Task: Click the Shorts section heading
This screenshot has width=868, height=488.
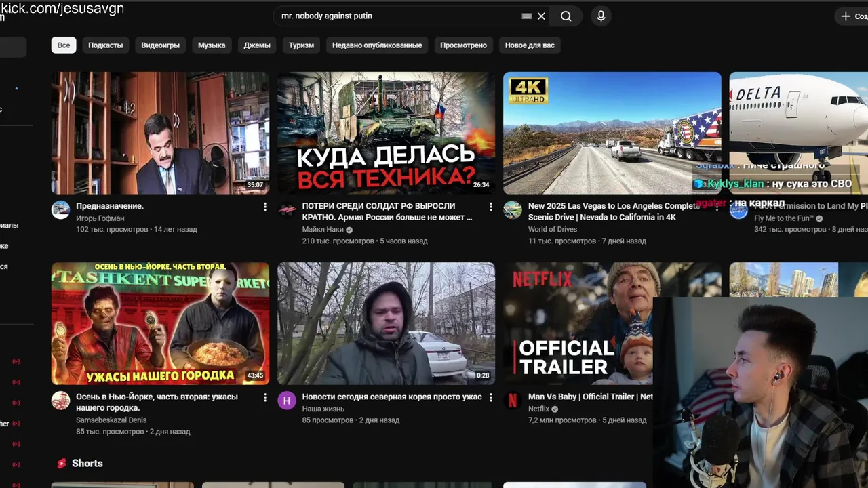Action: [87, 464]
